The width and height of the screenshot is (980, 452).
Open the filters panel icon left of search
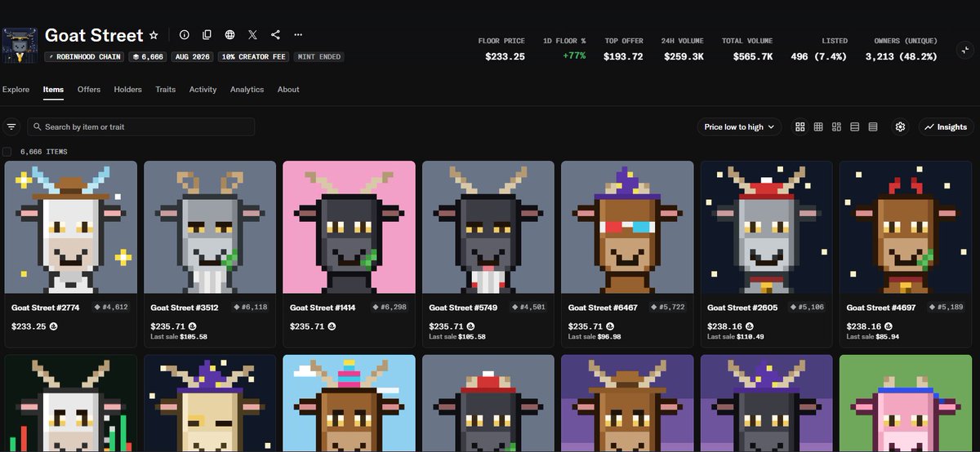pos(11,126)
